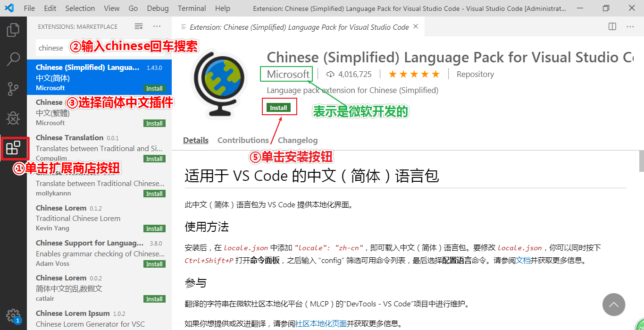Screen dimensions: 644x330
Task: Install Chinese Lorem by catlair
Action: [154, 299]
